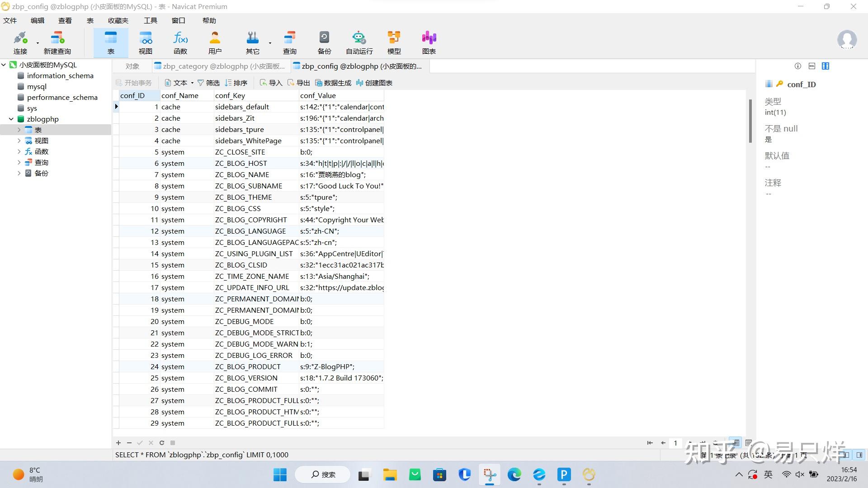The height and width of the screenshot is (488, 868).
Task: Open the 收藏夹 menu
Action: [118, 20]
